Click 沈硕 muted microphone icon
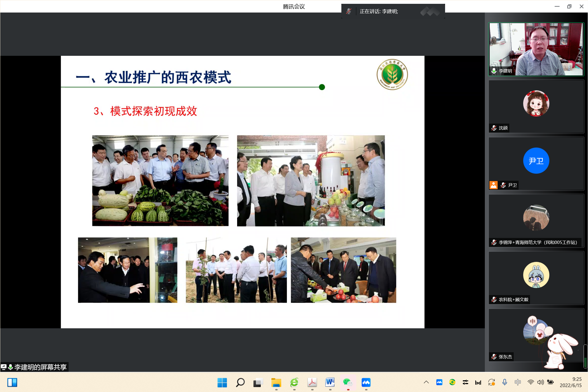Viewport: 588px width, 392px height. pyautogui.click(x=494, y=128)
